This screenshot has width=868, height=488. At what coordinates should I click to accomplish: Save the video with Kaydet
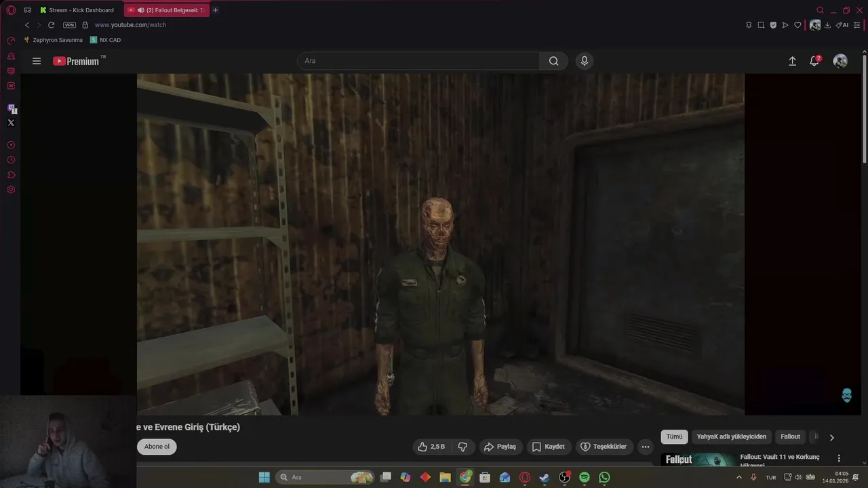[x=548, y=447]
